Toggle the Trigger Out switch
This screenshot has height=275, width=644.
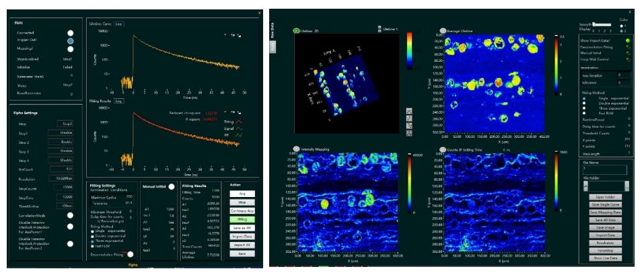point(70,41)
